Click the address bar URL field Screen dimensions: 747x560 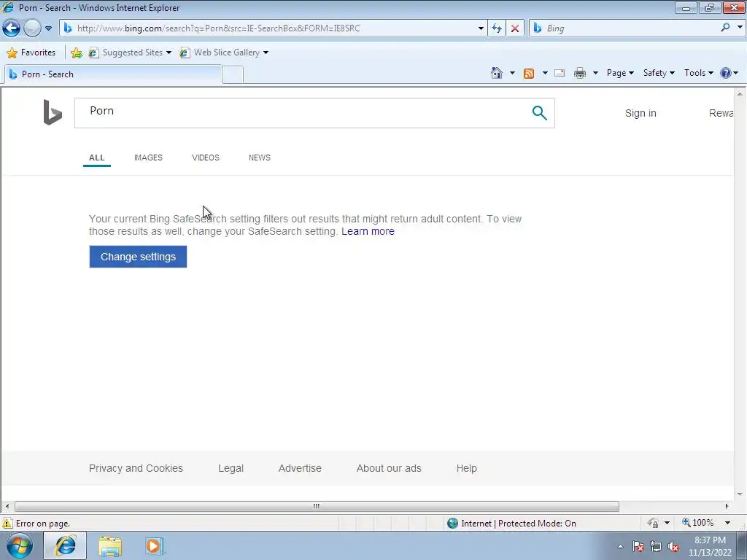point(269,28)
